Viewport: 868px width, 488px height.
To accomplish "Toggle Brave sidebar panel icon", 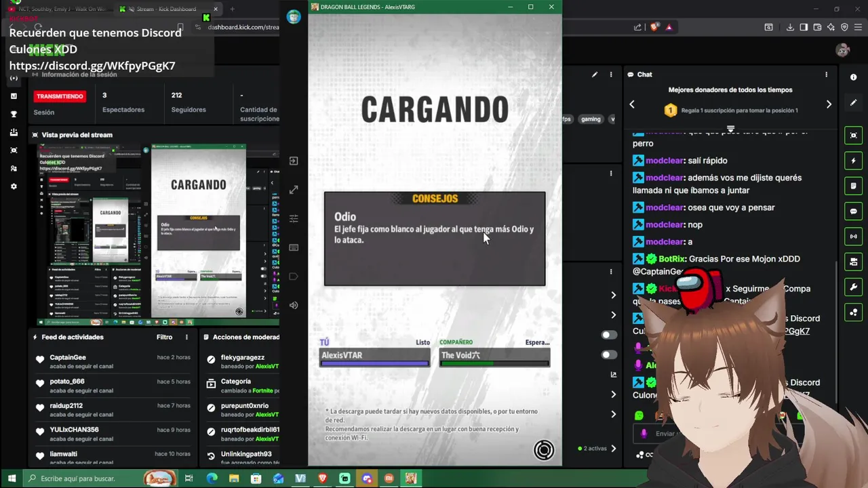I will (x=804, y=27).
